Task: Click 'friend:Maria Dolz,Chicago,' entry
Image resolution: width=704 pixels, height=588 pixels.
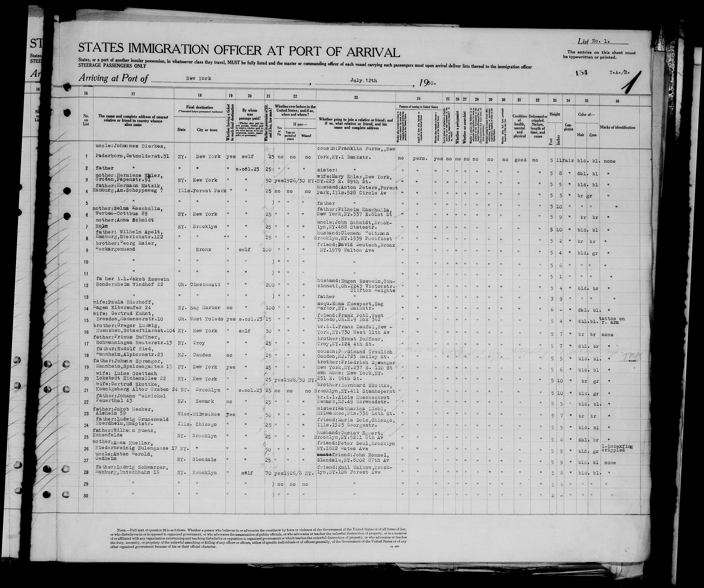Action: pyautogui.click(x=356, y=420)
